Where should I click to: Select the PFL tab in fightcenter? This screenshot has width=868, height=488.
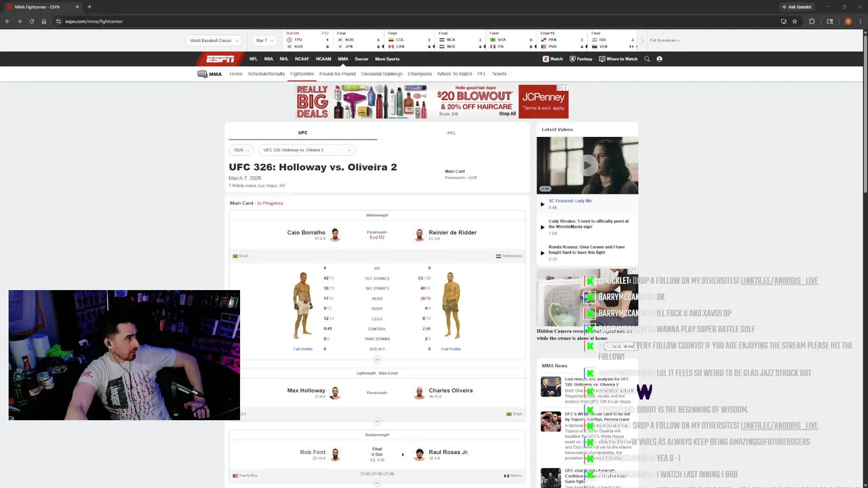click(x=452, y=133)
